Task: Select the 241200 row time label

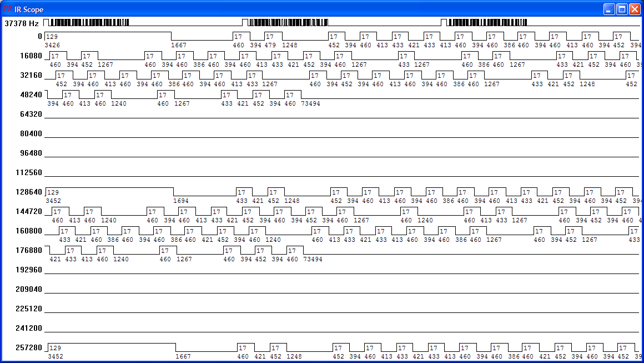Action: point(29,328)
